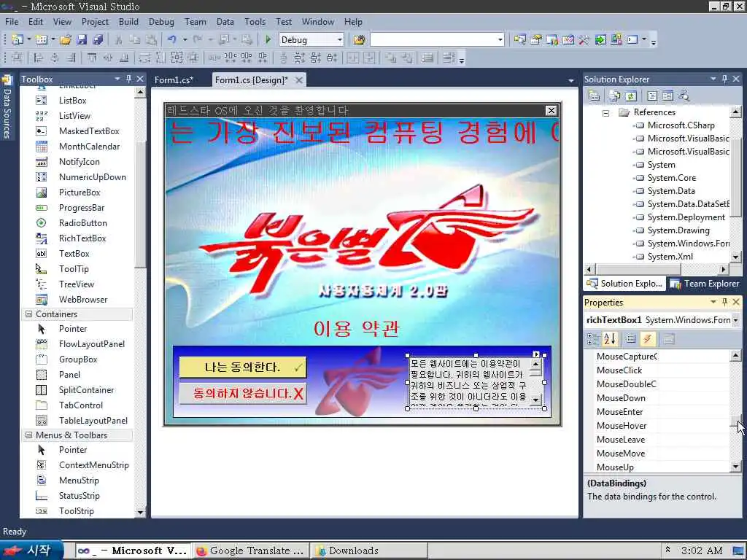Switch to the Team Explorer tab
747x560 pixels.
[x=705, y=284]
